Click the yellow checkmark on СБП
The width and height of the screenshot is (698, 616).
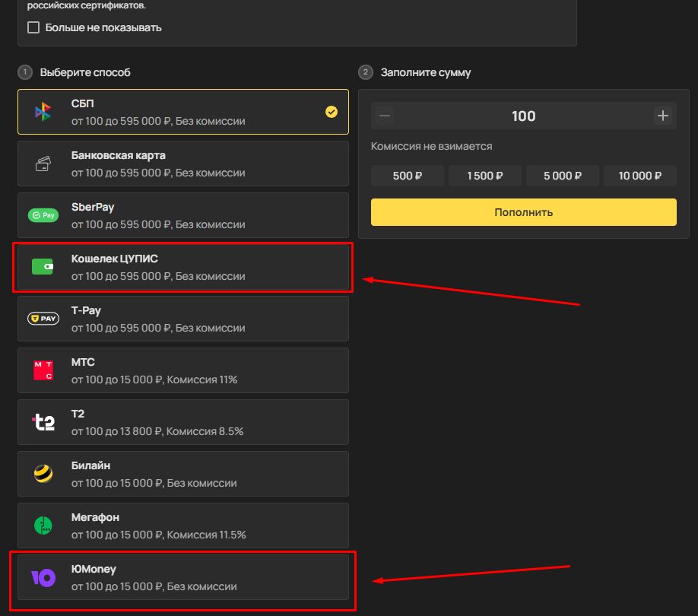pos(332,112)
